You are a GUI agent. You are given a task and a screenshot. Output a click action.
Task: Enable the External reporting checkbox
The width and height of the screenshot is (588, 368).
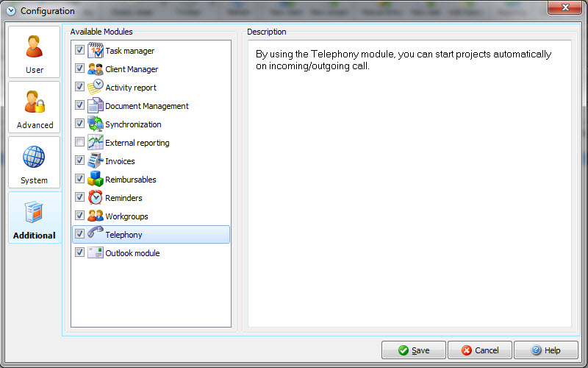(x=79, y=143)
